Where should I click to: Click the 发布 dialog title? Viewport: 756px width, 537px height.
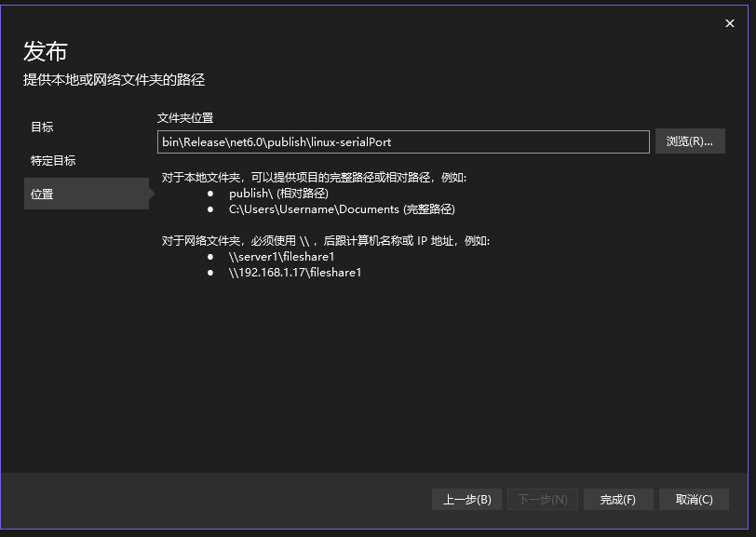46,51
